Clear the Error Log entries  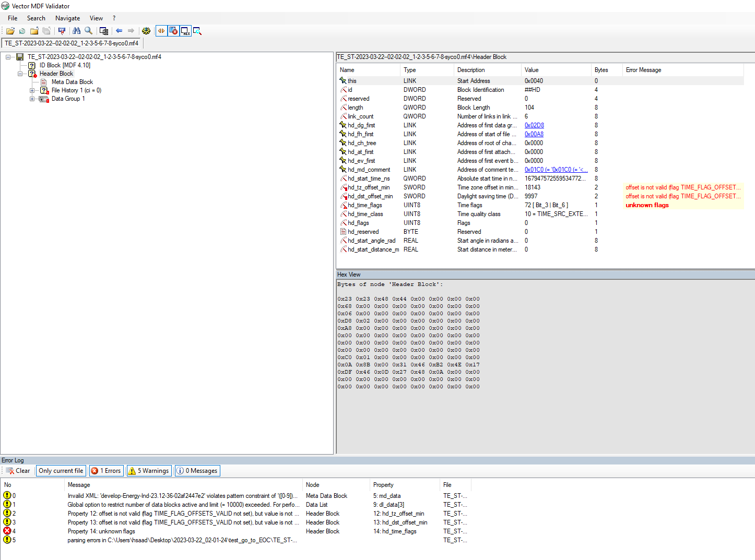click(18, 470)
